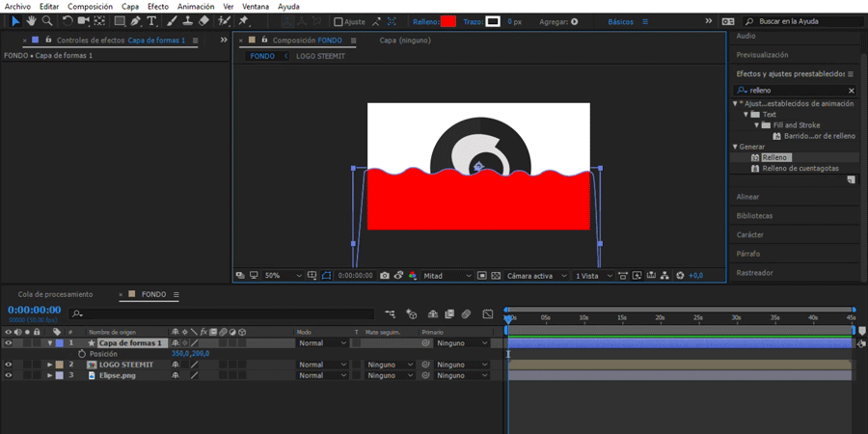Viewport: 868px width, 434px height.
Task: Select the Puppet Pin tool
Action: pos(244,21)
